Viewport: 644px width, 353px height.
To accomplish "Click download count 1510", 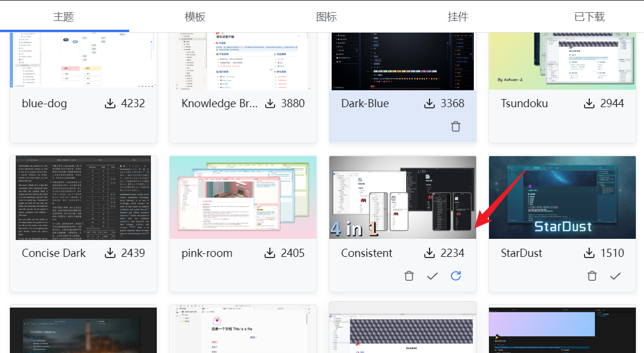I will click(x=612, y=253).
